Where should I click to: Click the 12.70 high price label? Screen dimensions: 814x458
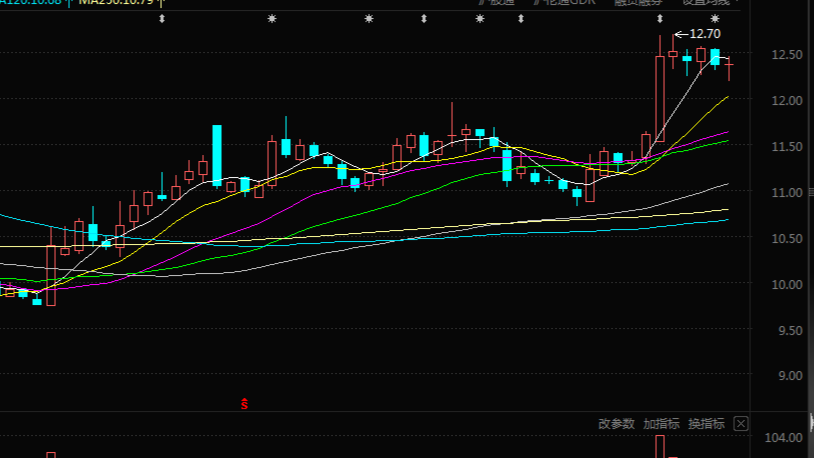(704, 34)
